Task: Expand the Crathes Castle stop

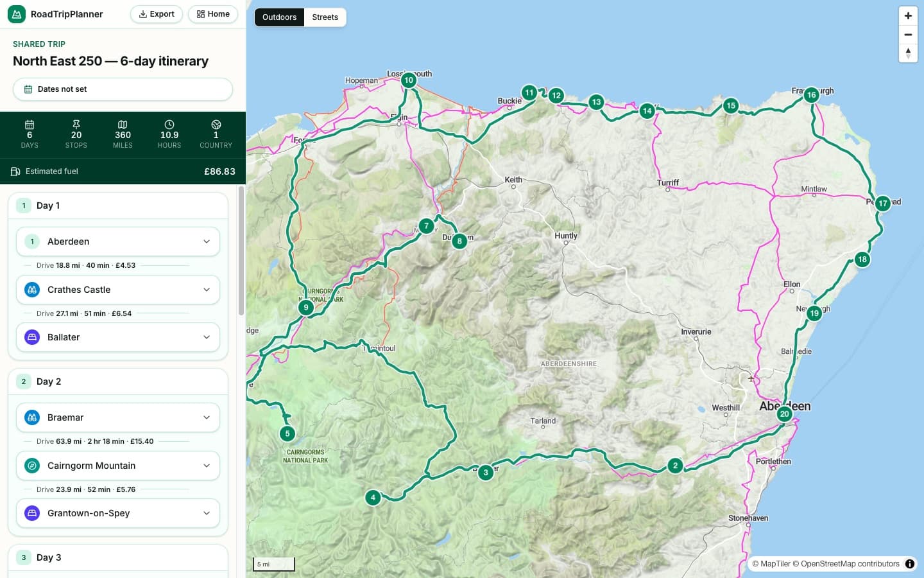Action: (x=118, y=290)
